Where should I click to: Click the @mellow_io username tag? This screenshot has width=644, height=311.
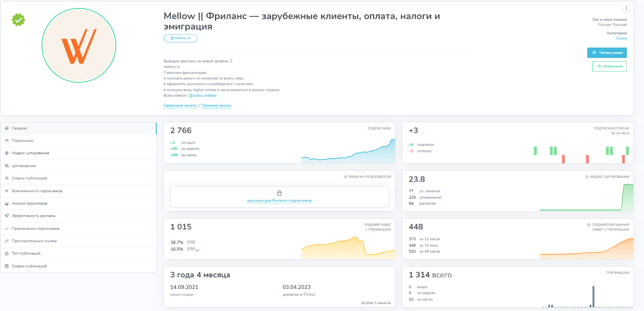coord(180,38)
